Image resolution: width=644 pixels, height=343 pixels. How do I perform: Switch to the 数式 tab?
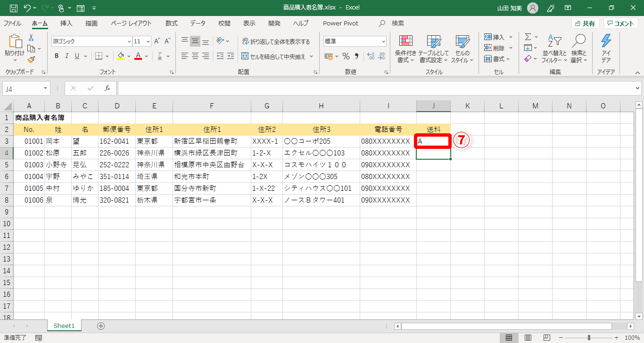point(172,23)
